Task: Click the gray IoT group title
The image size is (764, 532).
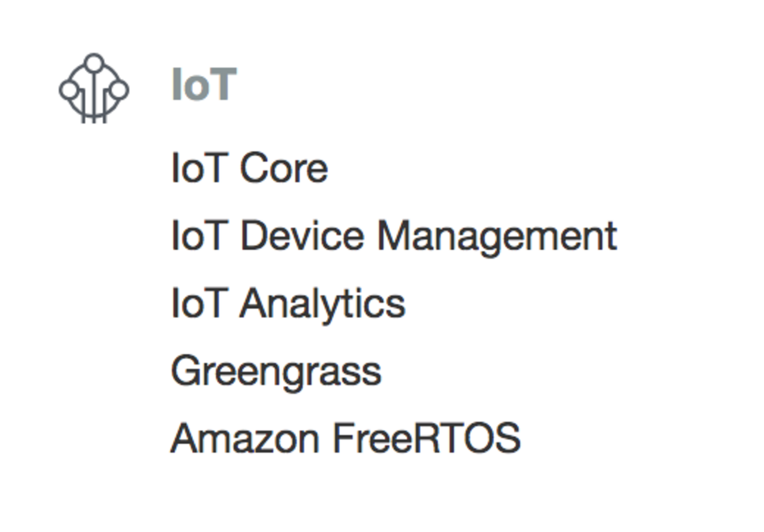Action: (x=203, y=85)
